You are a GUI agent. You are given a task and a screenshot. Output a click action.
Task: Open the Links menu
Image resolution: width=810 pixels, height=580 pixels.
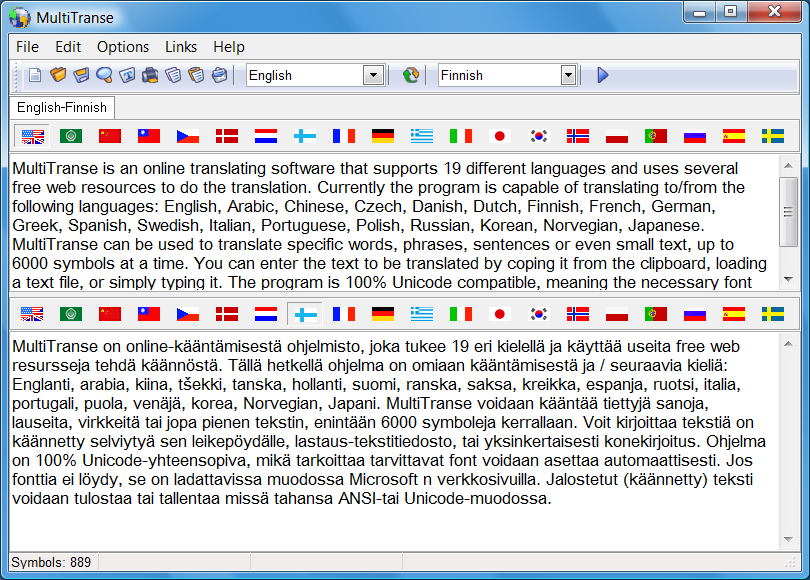pos(180,47)
